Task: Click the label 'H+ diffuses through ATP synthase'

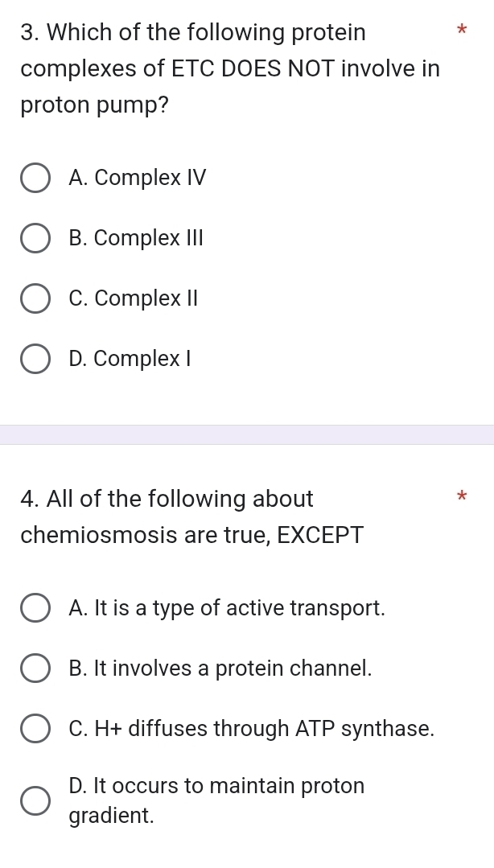Action: click(252, 729)
